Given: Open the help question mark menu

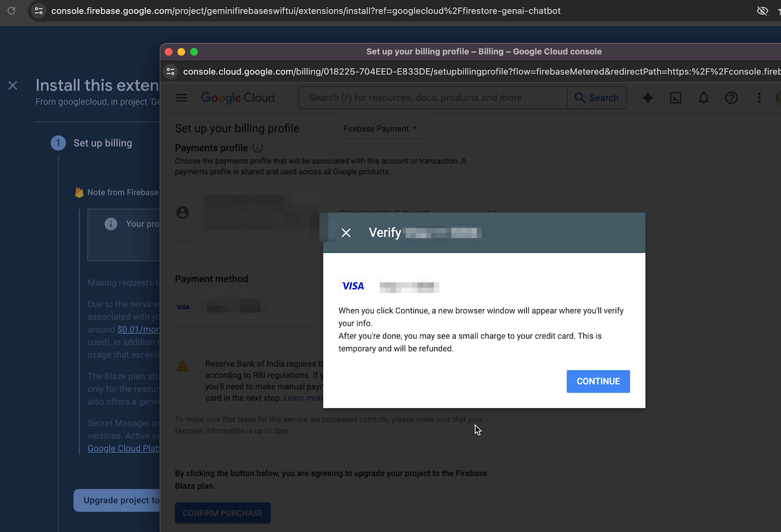Looking at the screenshot, I should click(732, 98).
